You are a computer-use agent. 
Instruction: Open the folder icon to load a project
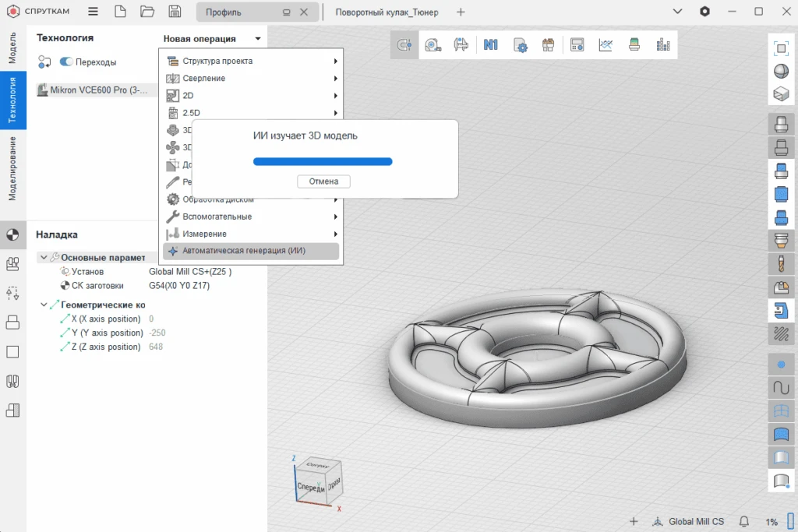(147, 12)
